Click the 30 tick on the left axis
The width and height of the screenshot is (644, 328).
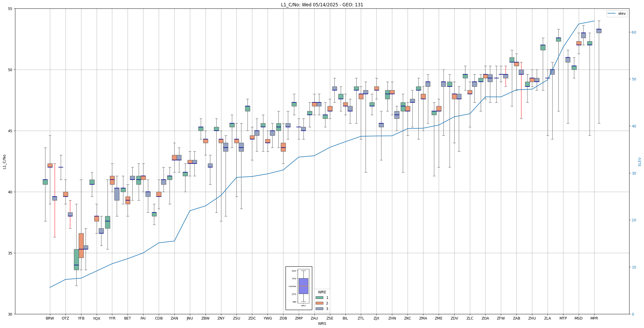[10, 314]
